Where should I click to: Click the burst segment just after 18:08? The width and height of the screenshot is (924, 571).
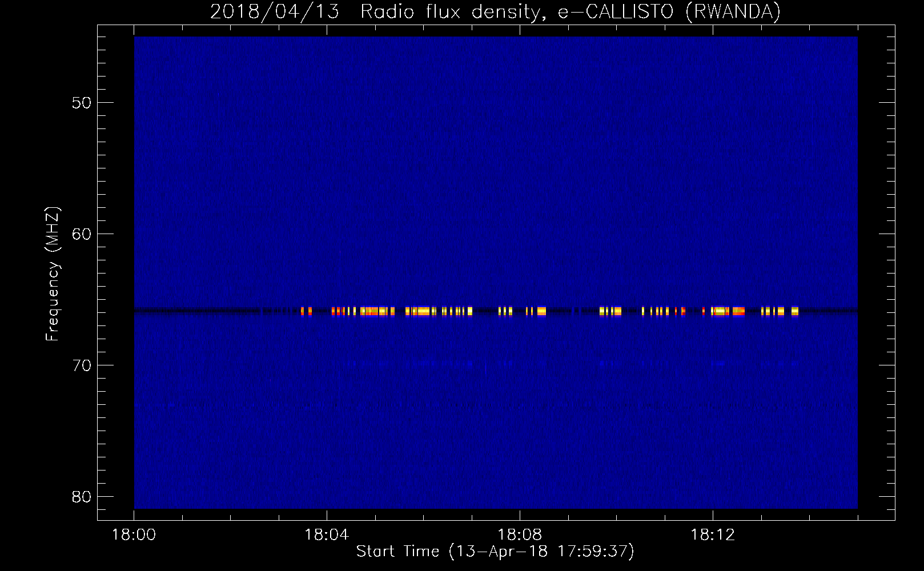tap(536, 311)
